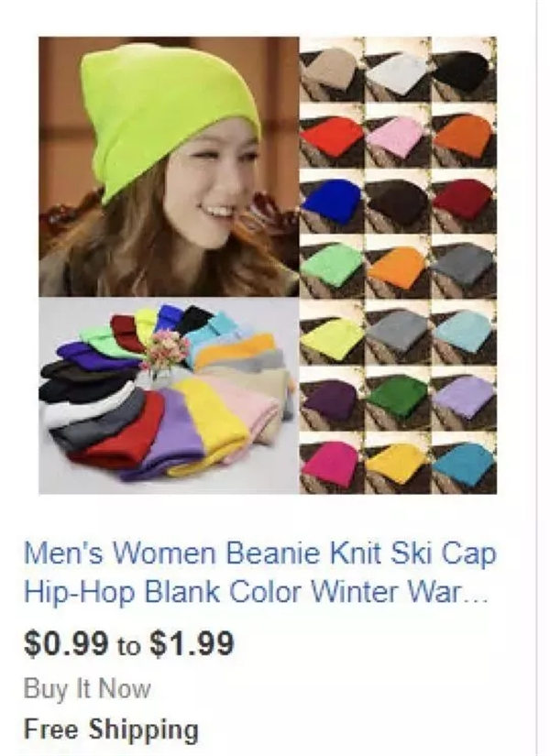
Task: Select the white beanie swatch
Action: click(398, 70)
